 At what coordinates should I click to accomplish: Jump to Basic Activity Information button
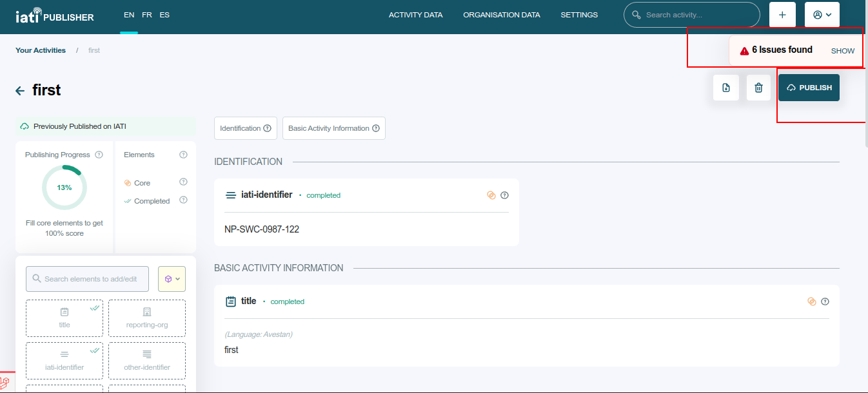[334, 128]
